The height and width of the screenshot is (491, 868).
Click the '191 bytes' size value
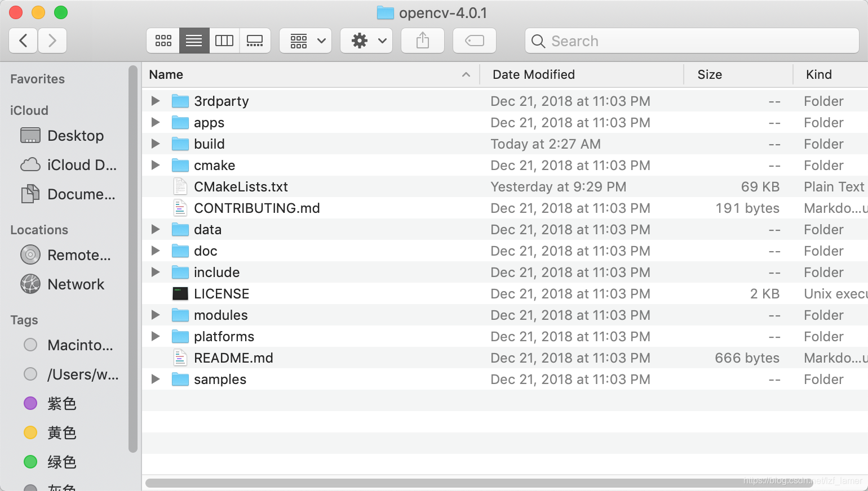[x=747, y=208]
